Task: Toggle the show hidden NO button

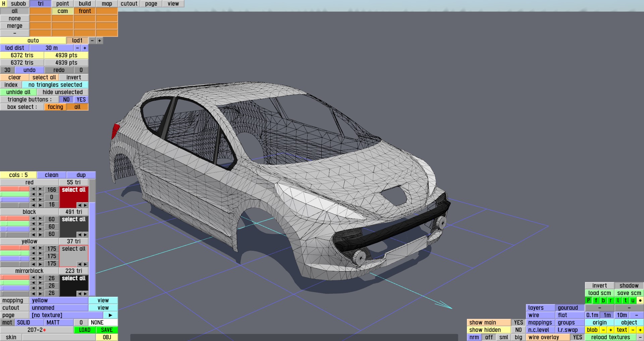Action: pos(519,330)
